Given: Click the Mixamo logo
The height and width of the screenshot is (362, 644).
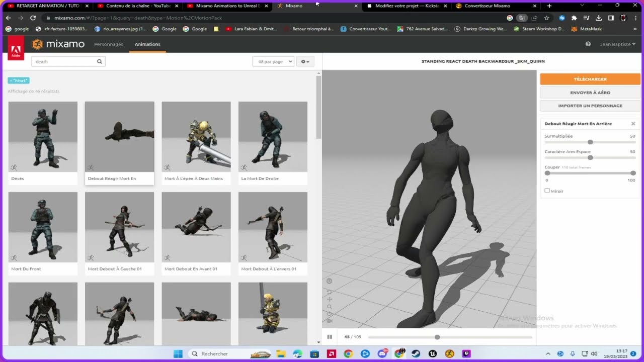Looking at the screenshot, I should coord(58,44).
